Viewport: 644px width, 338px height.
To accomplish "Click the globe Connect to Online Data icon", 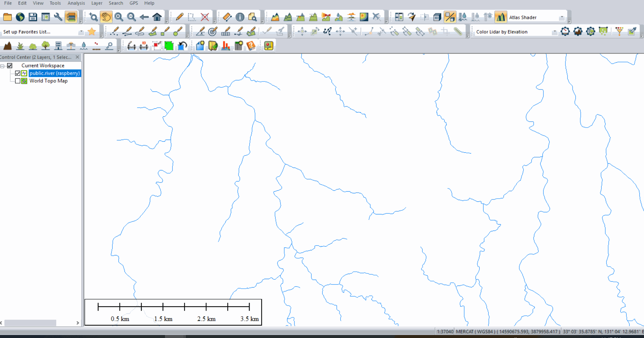I will tap(20, 17).
